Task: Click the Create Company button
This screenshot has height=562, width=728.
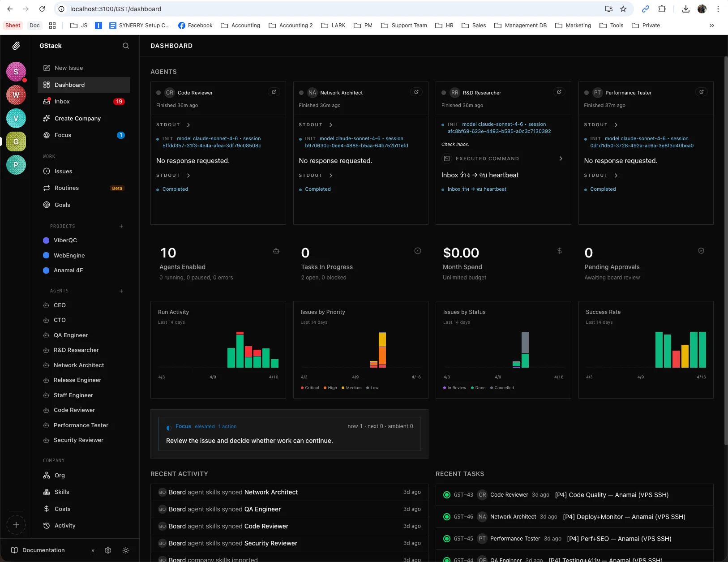Action: 77,118
